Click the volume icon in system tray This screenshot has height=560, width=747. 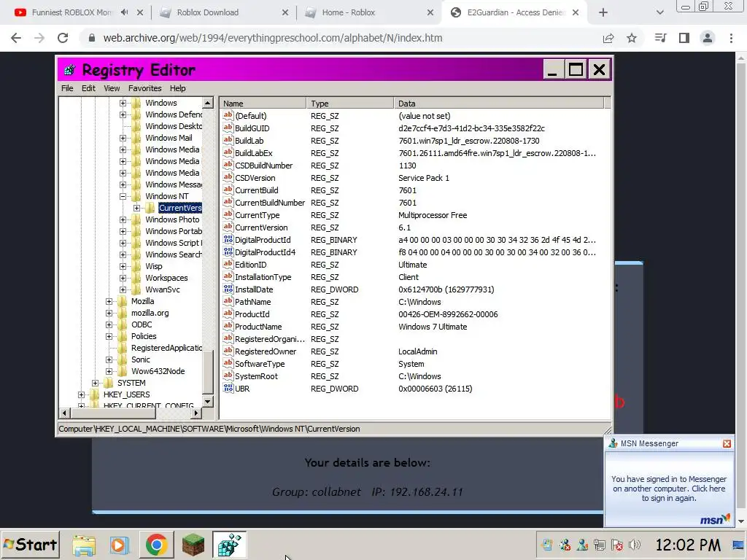pos(634,545)
